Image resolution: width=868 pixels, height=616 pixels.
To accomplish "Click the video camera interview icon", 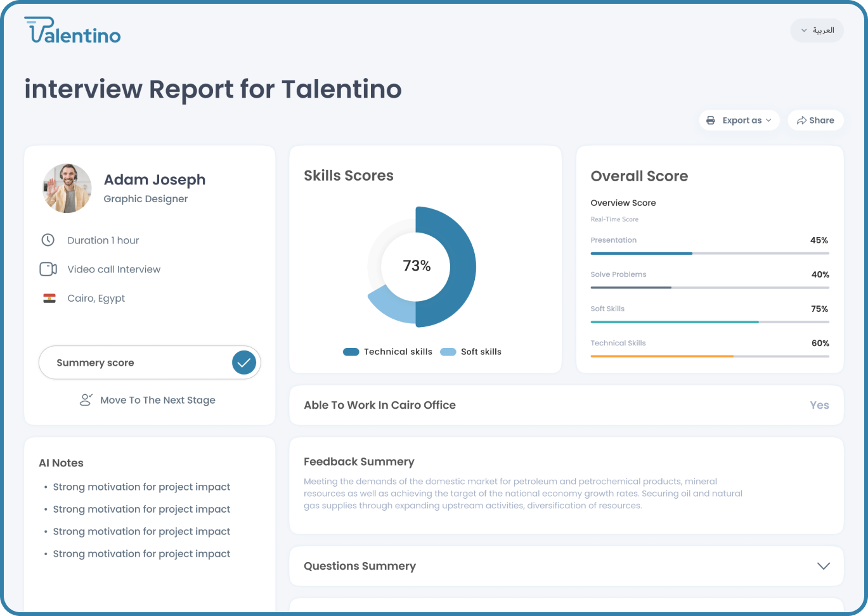I will (x=48, y=269).
